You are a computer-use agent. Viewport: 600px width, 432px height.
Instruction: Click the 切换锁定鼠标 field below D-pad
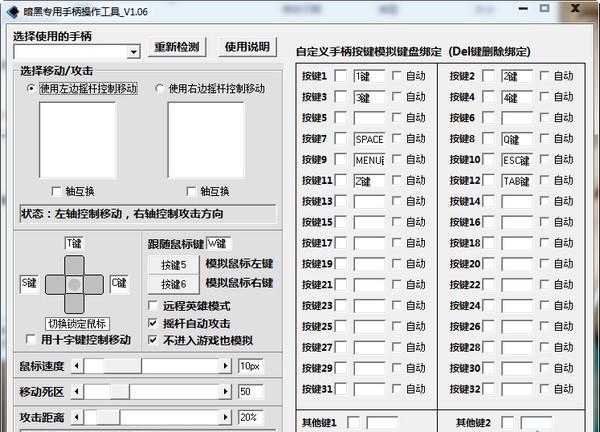tap(77, 324)
